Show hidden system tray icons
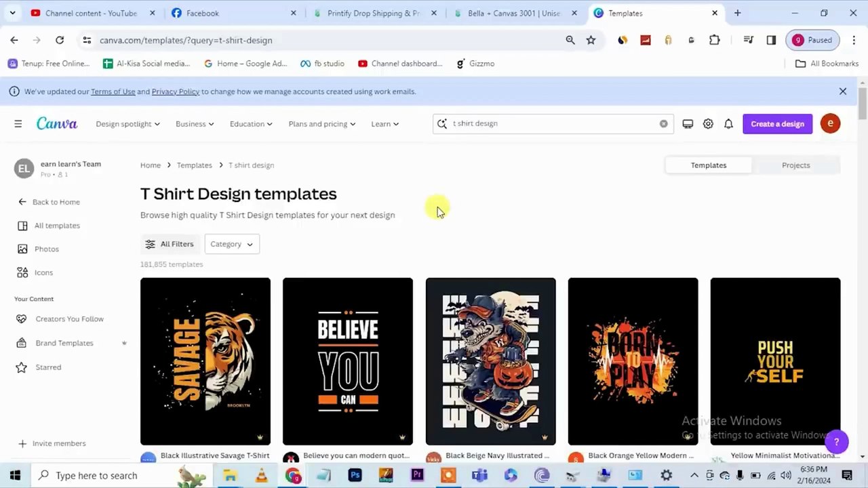The width and height of the screenshot is (868, 488). point(694,475)
